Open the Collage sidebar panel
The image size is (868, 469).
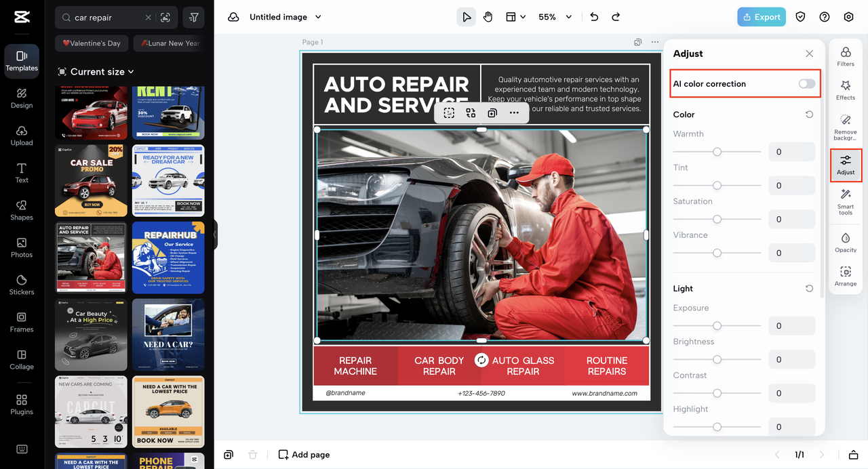point(22,359)
